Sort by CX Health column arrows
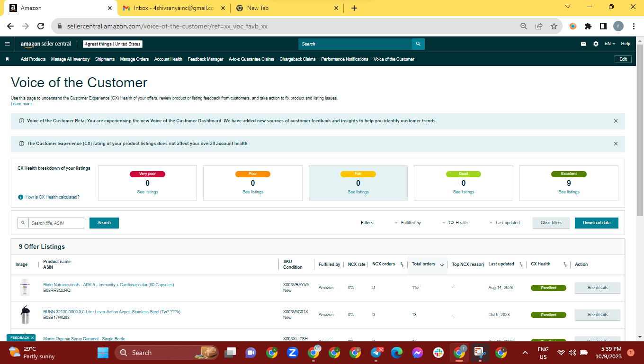The image size is (644, 364). tap(565, 264)
